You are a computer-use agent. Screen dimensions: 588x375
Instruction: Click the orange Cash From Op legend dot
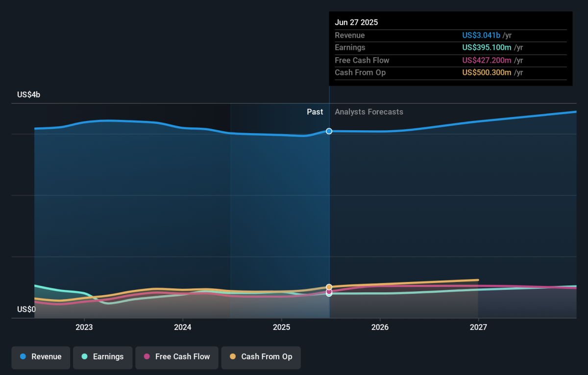pyautogui.click(x=232, y=357)
